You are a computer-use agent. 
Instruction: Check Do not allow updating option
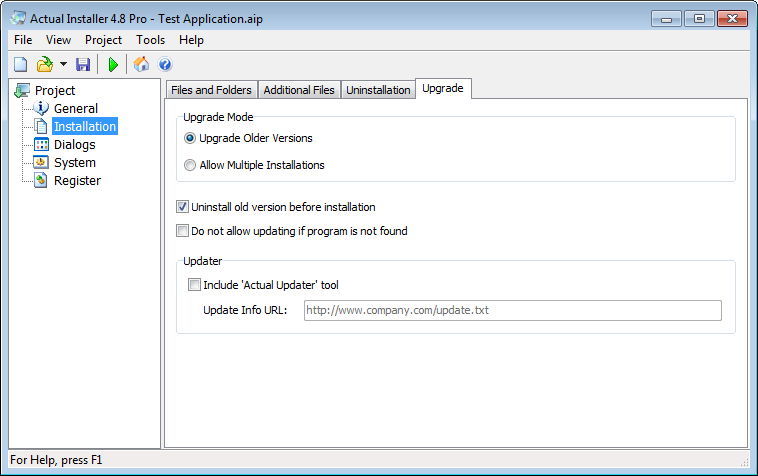182,231
